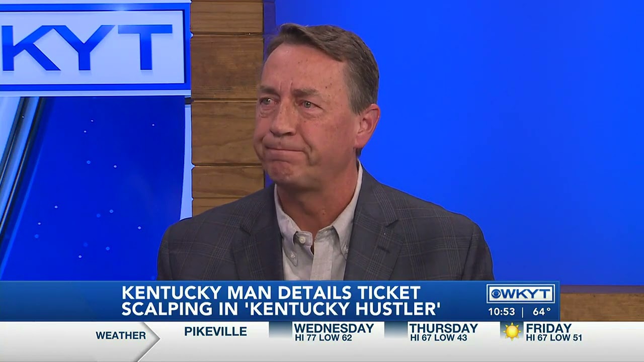Click the WKYT logo bug in the lower third
Screen dimensions: 644x362
tap(521, 294)
